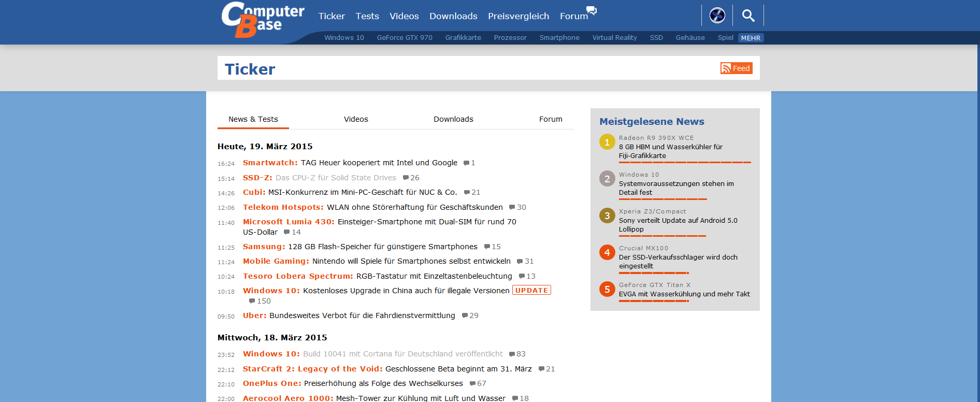The image size is (980, 402).
Task: Open Forum in the main navigation
Action: 574,16
